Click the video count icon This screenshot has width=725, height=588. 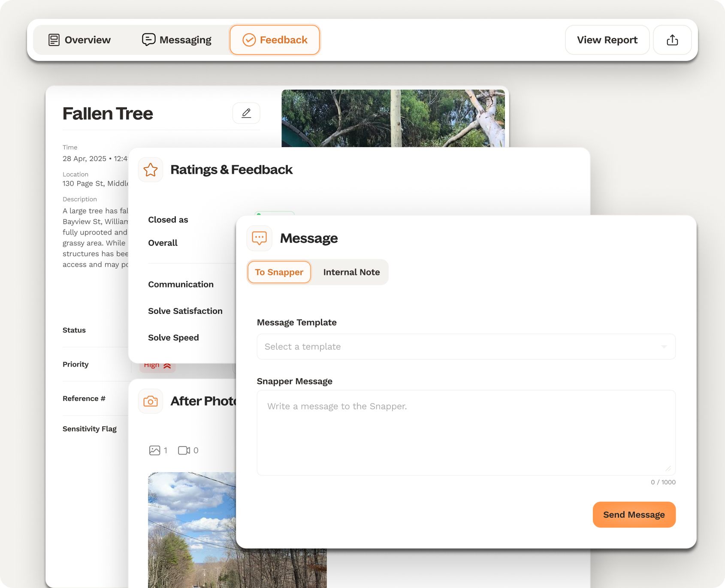click(184, 450)
